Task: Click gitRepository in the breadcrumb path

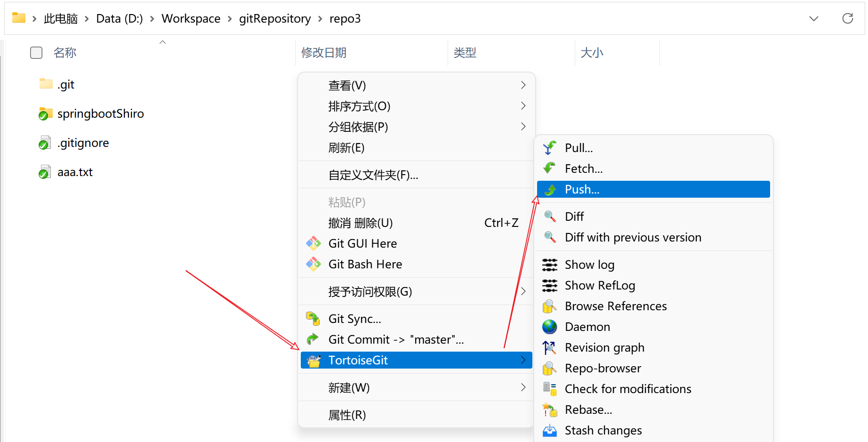Action: tap(274, 19)
